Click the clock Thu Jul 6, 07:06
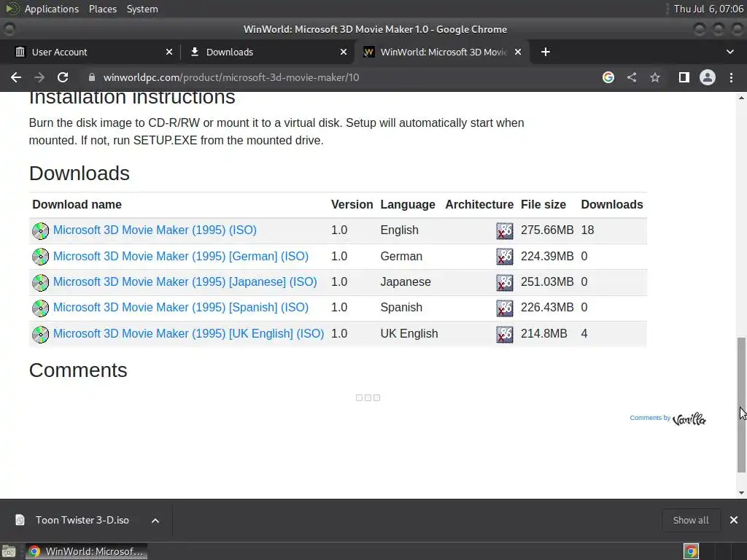Image resolution: width=747 pixels, height=560 pixels. [708, 9]
